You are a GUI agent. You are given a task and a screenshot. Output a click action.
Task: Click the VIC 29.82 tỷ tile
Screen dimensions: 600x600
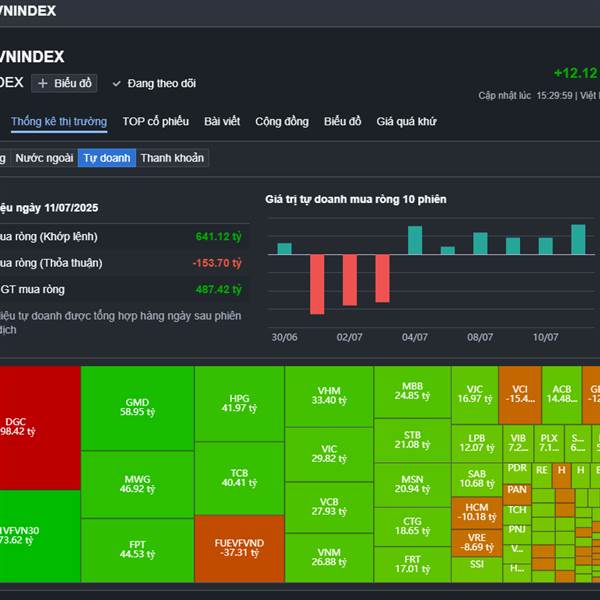click(329, 455)
